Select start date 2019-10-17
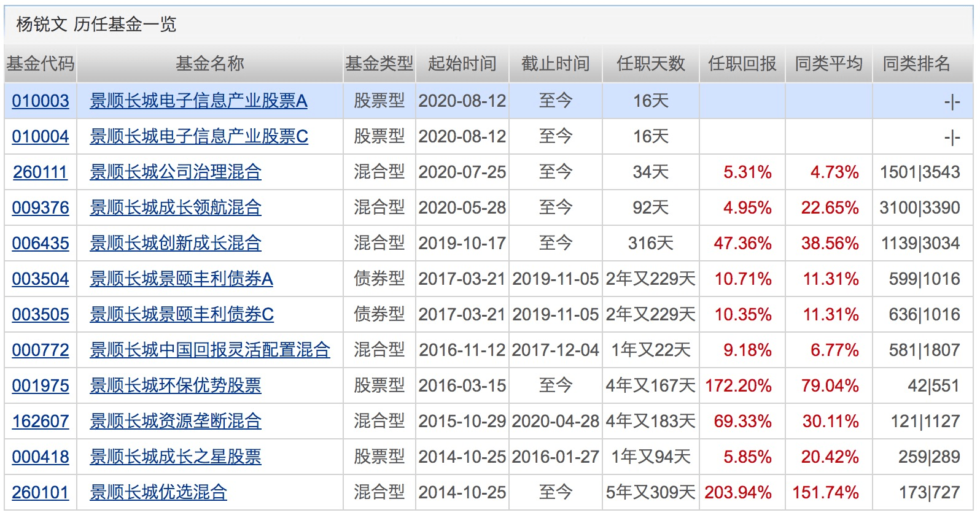 [x=462, y=243]
